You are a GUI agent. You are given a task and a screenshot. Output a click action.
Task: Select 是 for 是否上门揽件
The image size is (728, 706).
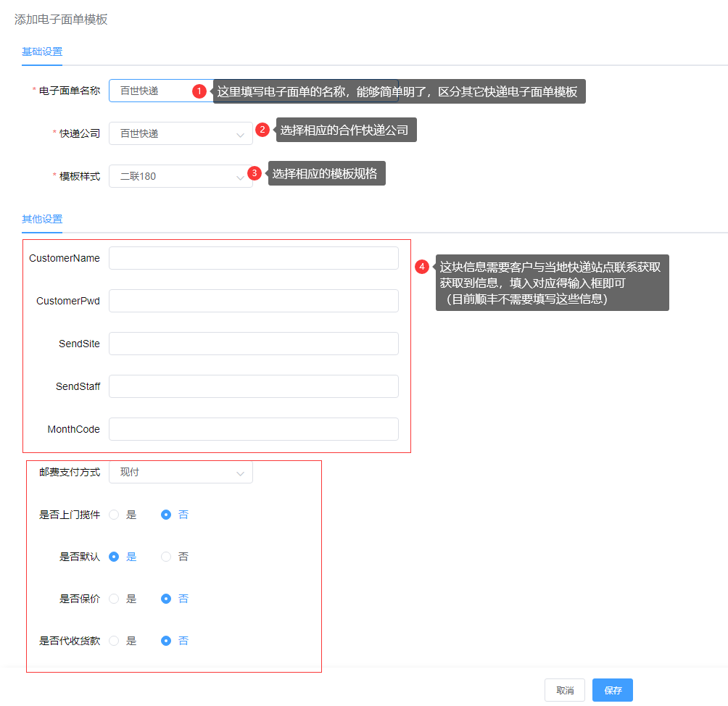tap(114, 515)
